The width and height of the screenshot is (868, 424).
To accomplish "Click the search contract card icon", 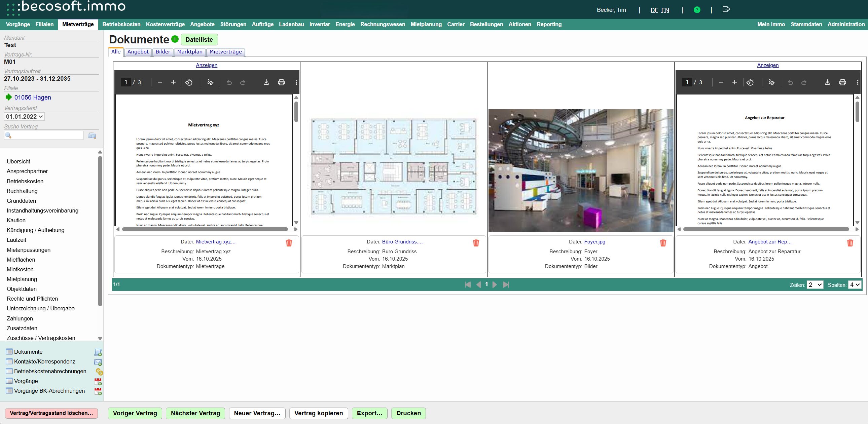I will click(92, 136).
